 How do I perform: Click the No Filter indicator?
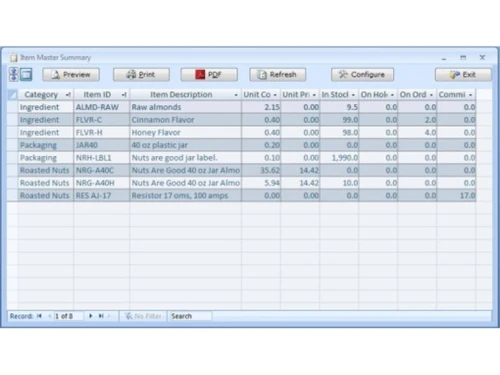[x=143, y=316]
